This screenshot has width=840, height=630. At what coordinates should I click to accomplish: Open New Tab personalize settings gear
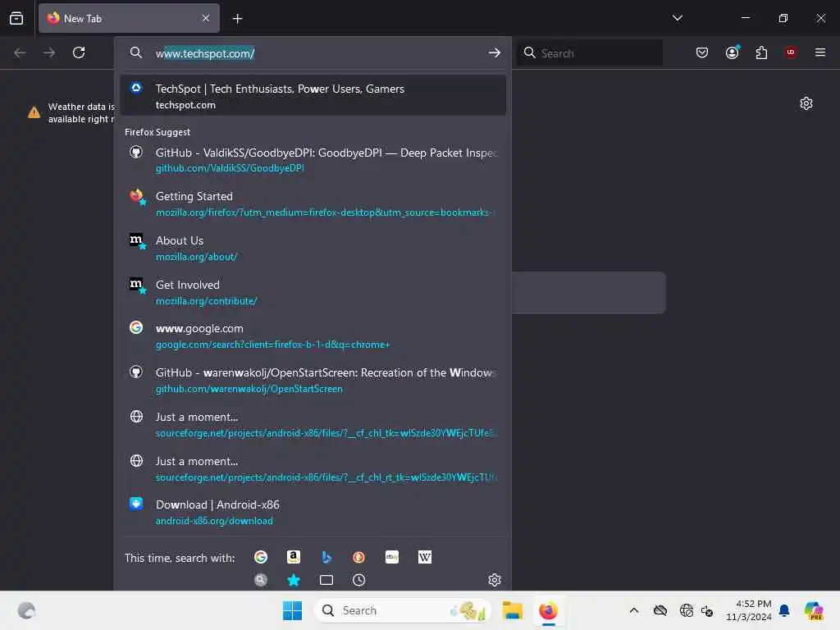coord(806,103)
